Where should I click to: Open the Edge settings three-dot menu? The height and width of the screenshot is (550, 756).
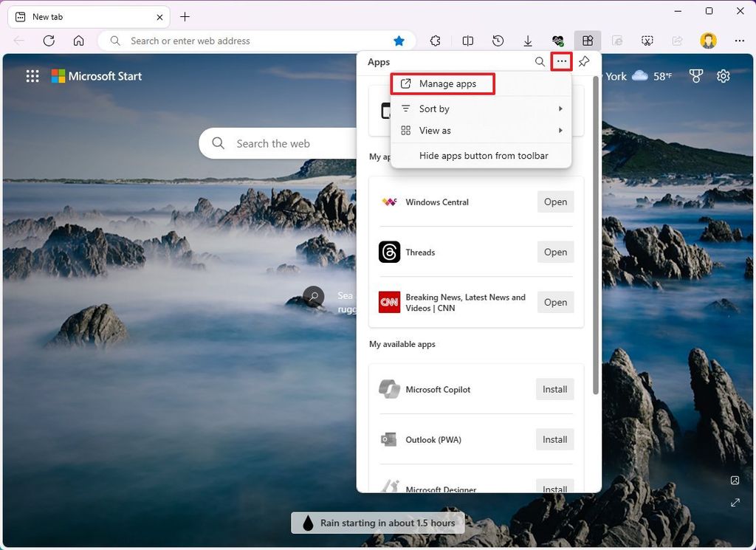pos(740,41)
